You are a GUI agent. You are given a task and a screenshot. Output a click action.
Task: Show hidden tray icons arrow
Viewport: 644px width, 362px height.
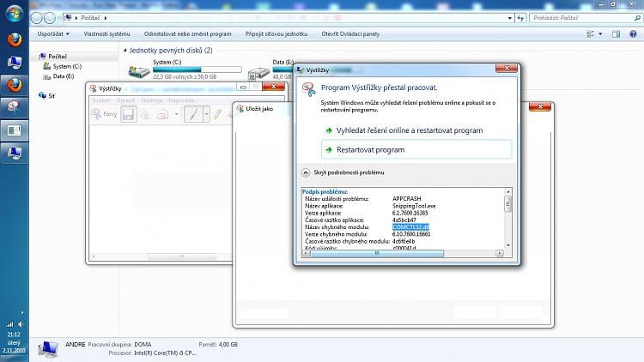(x=21, y=313)
